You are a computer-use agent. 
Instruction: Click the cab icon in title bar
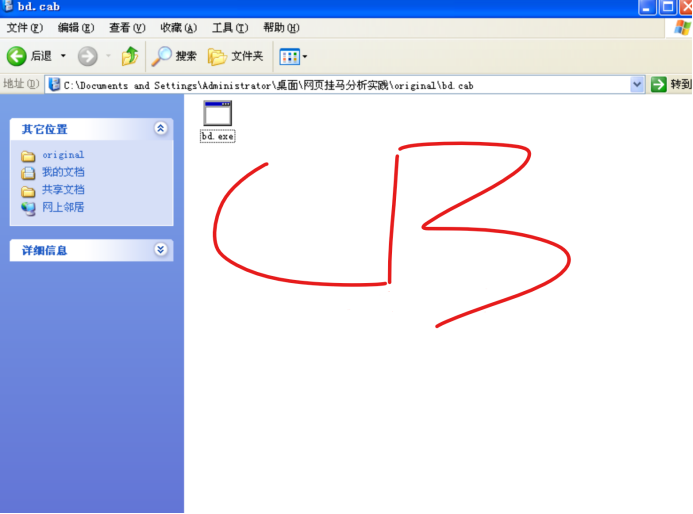[x=8, y=6]
